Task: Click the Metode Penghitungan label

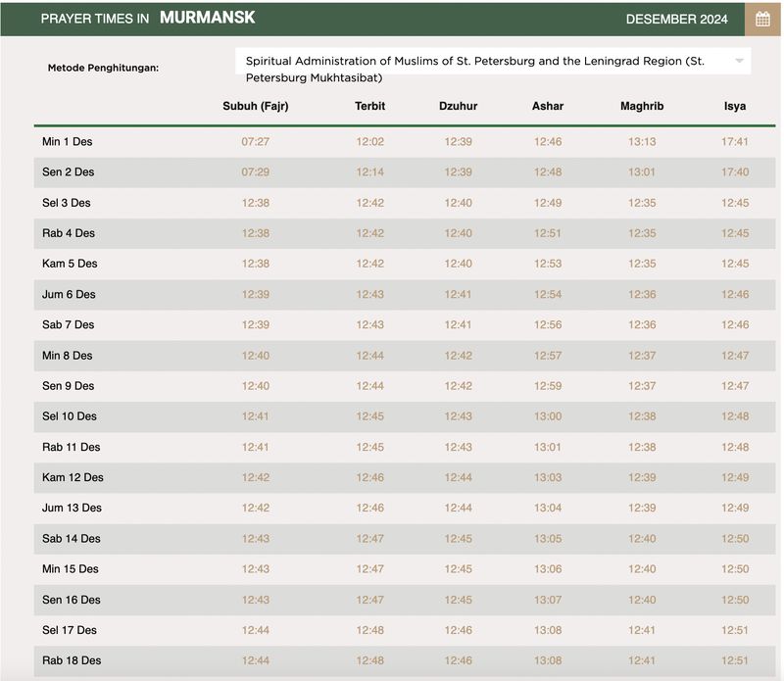Action: [103, 69]
